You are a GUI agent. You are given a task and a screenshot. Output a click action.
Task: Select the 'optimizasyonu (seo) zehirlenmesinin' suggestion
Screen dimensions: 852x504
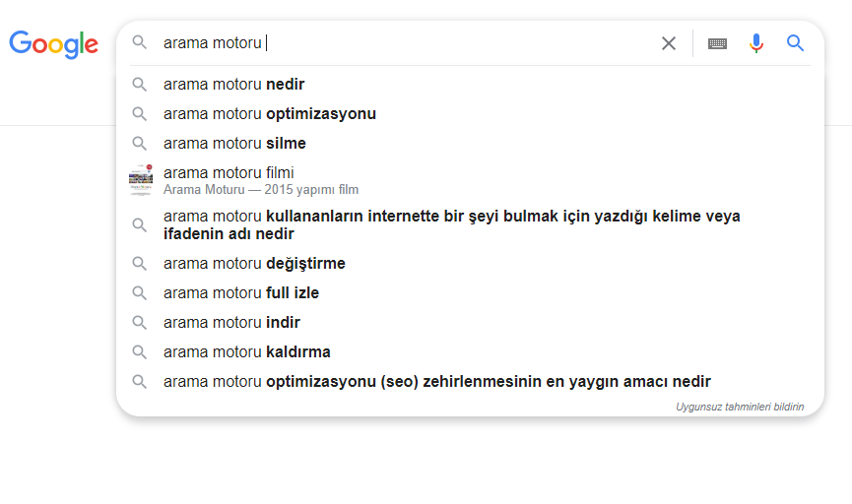point(436,382)
